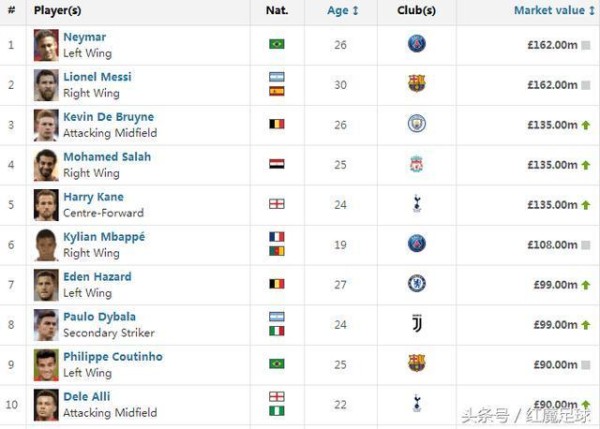Open Neymar's player profile link
This screenshot has height=429, width=600.
click(84, 37)
